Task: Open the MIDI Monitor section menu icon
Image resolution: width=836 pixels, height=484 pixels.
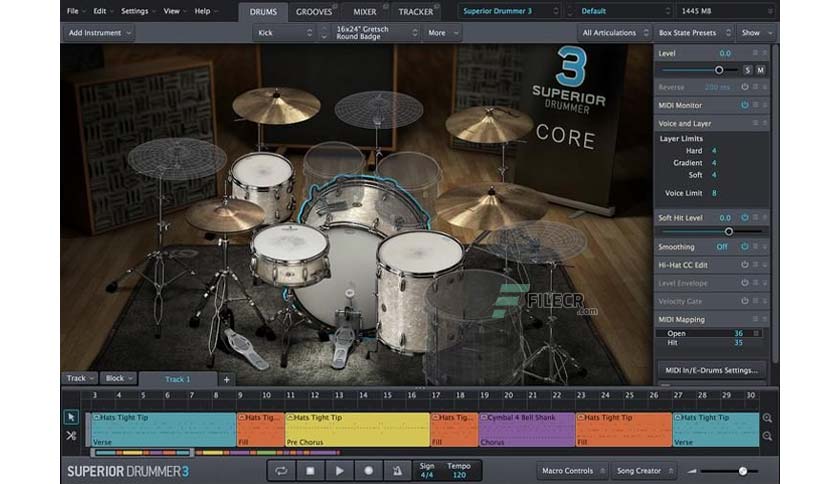Action: point(755,105)
